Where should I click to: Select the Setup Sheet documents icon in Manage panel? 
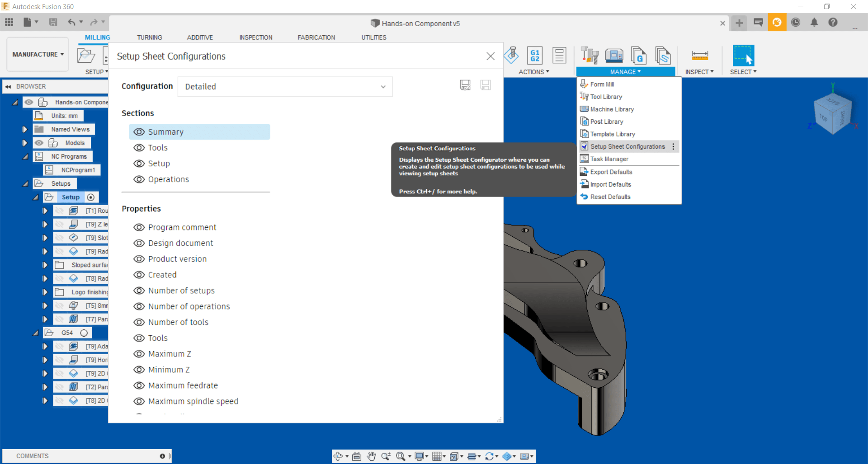coord(663,55)
